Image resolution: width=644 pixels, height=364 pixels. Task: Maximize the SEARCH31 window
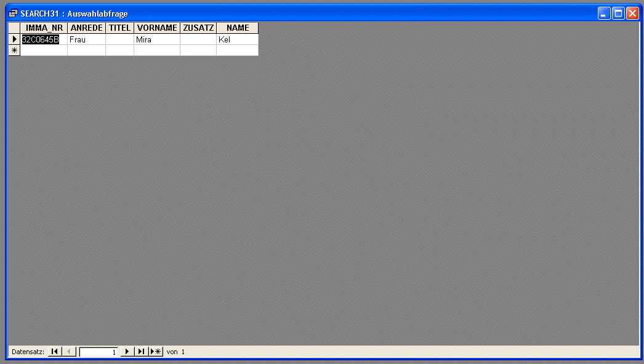618,14
